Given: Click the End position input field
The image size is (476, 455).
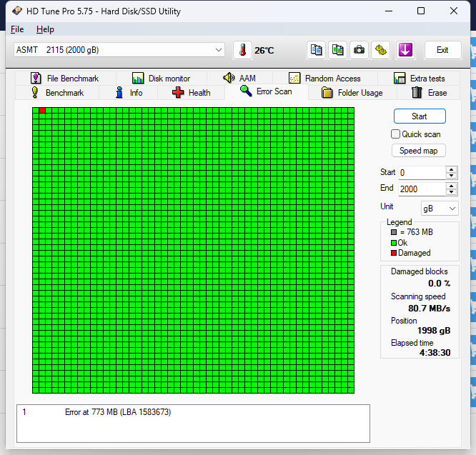Looking at the screenshot, I should pyautogui.click(x=422, y=189).
